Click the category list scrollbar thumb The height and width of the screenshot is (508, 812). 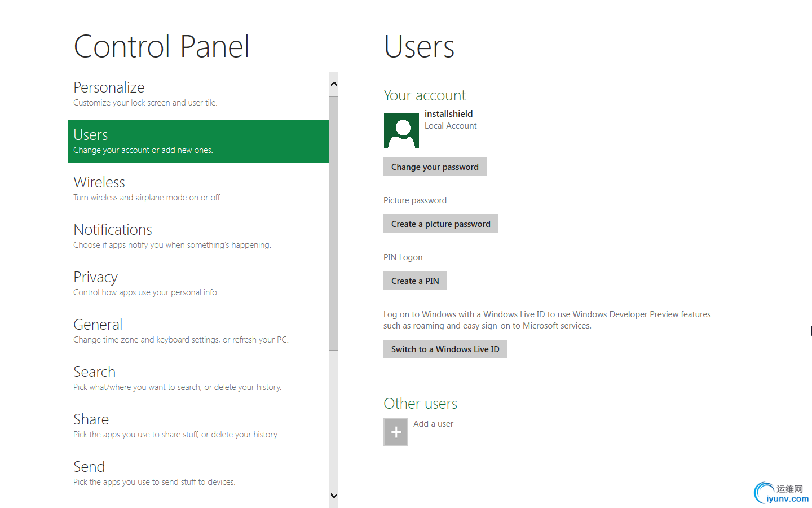pyautogui.click(x=334, y=223)
